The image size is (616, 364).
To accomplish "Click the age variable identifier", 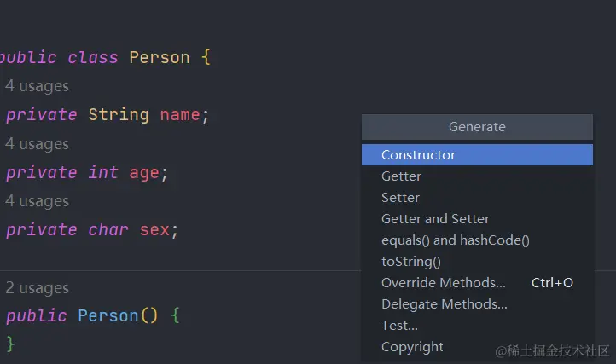I will tap(144, 173).
